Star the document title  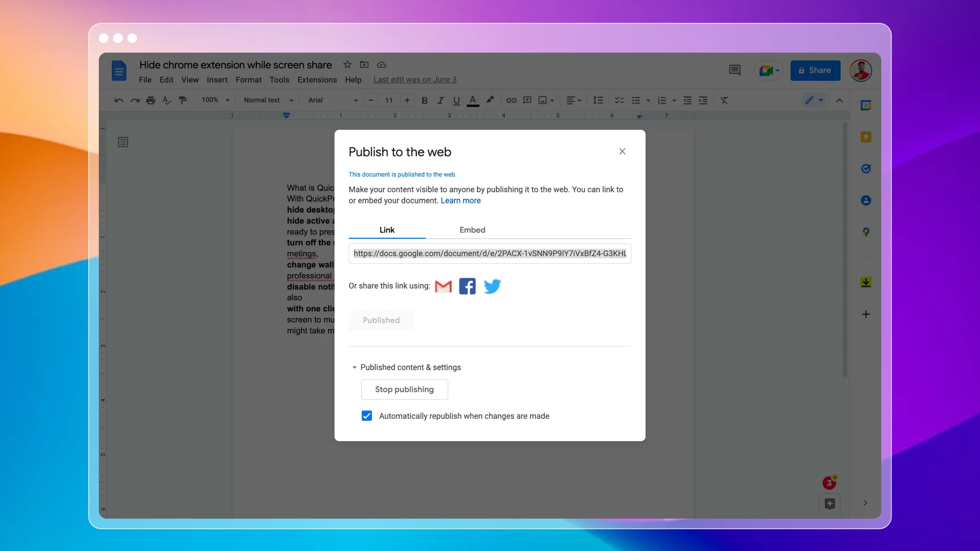[347, 64]
